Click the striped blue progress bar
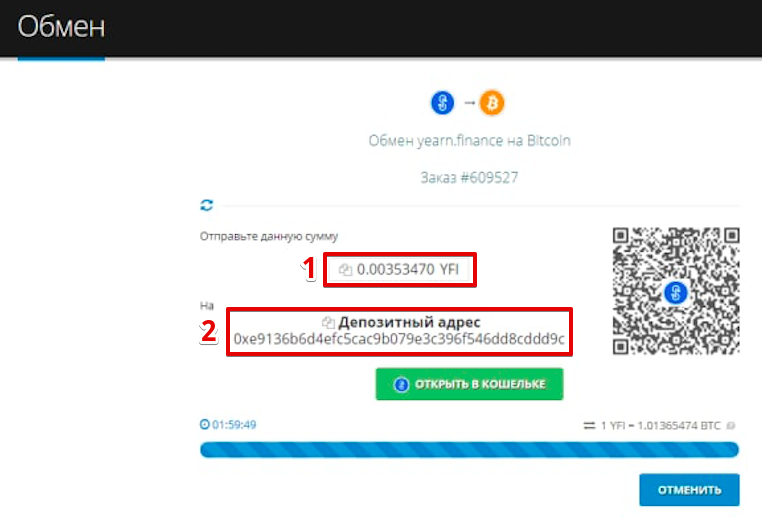The image size is (762, 529). click(x=469, y=450)
